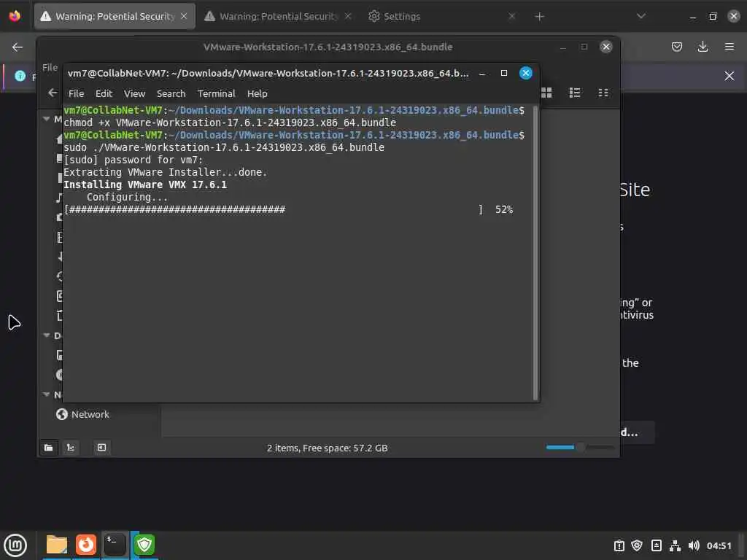This screenshot has width=747, height=560.
Task: Close the Settings tab
Action: [512, 16]
